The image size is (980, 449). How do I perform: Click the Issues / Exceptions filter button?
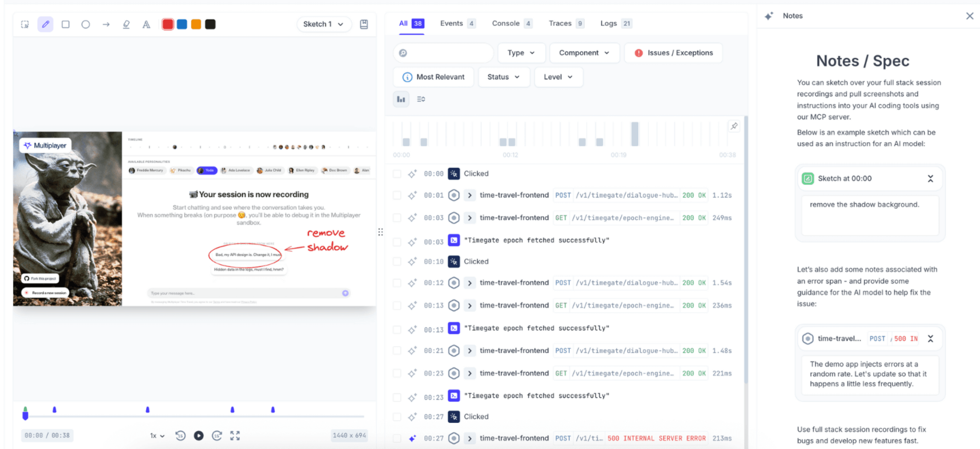673,53
